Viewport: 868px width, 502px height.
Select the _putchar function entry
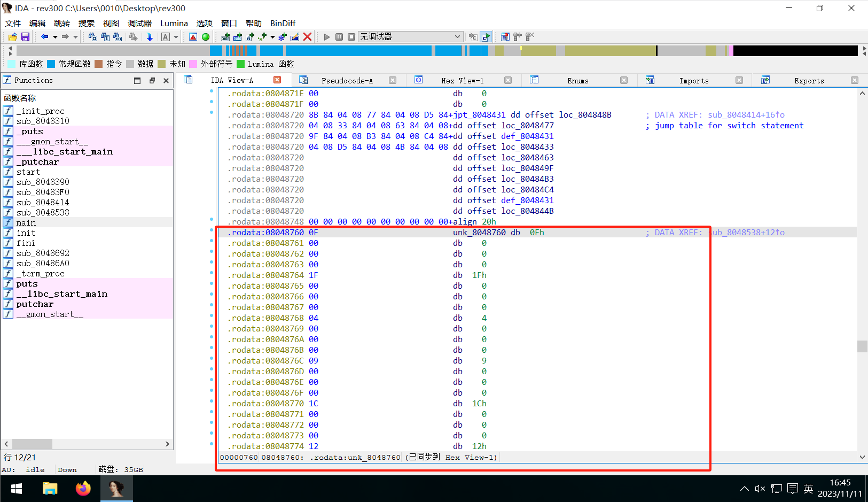coord(88,161)
